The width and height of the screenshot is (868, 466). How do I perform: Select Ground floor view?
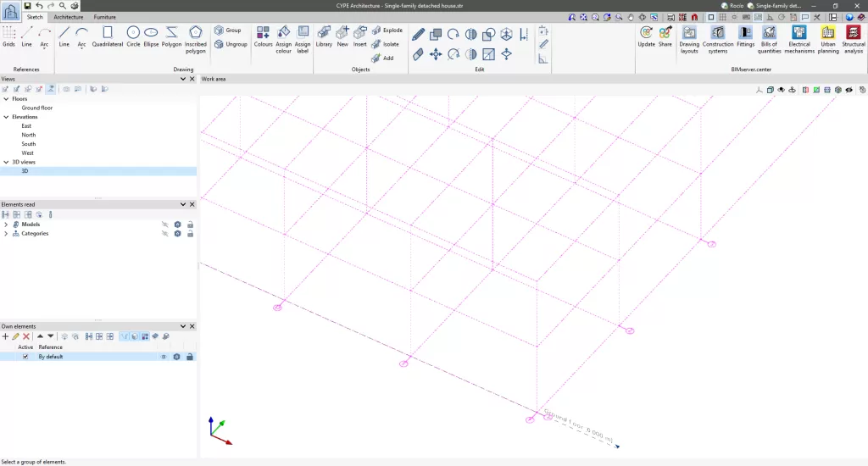pyautogui.click(x=37, y=108)
